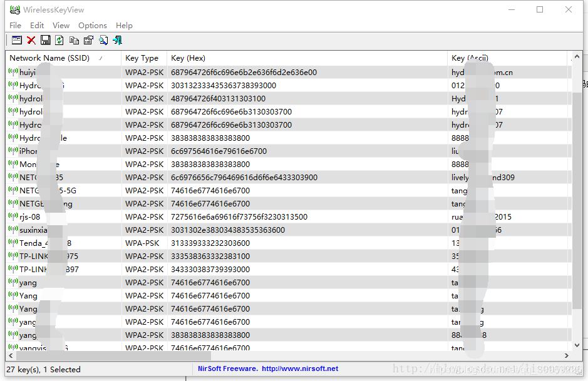Sort by Key (Hex) column header
The image size is (588, 381).
(307, 58)
